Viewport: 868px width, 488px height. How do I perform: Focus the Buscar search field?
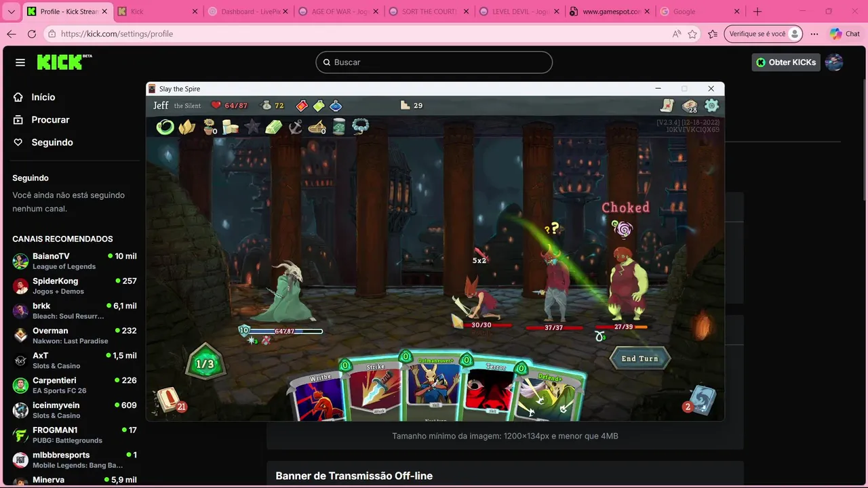point(434,62)
